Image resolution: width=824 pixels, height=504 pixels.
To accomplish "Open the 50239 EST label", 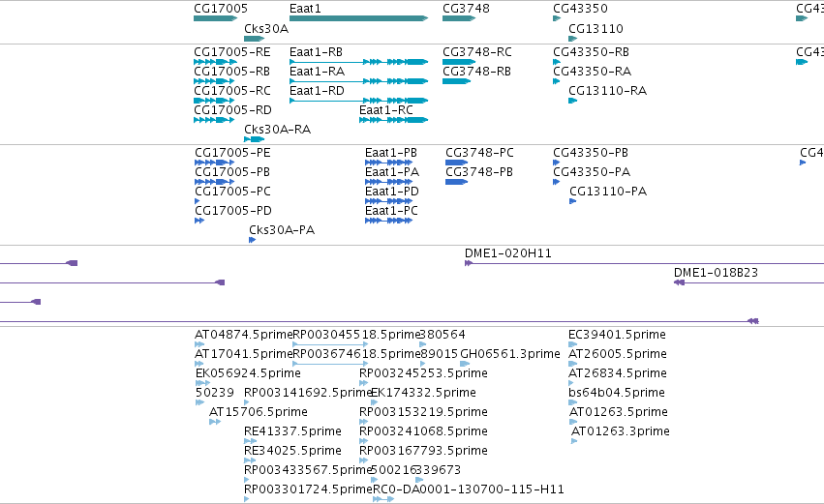I will (x=214, y=393).
